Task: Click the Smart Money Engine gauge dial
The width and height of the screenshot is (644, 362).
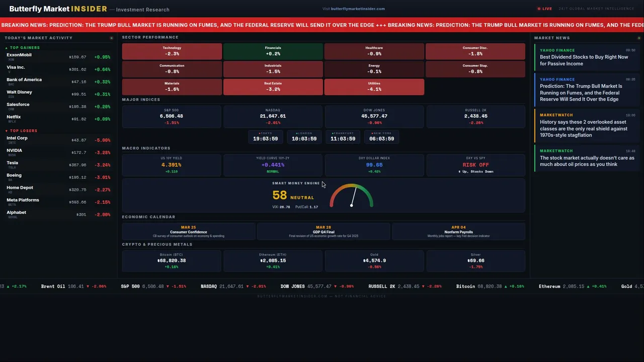Action: click(352, 196)
